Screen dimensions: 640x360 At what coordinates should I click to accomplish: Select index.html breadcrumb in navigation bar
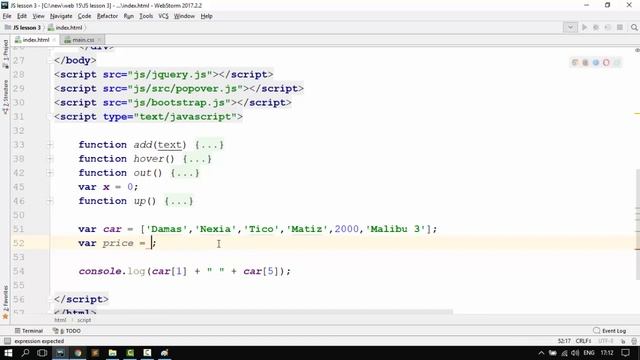click(x=65, y=27)
